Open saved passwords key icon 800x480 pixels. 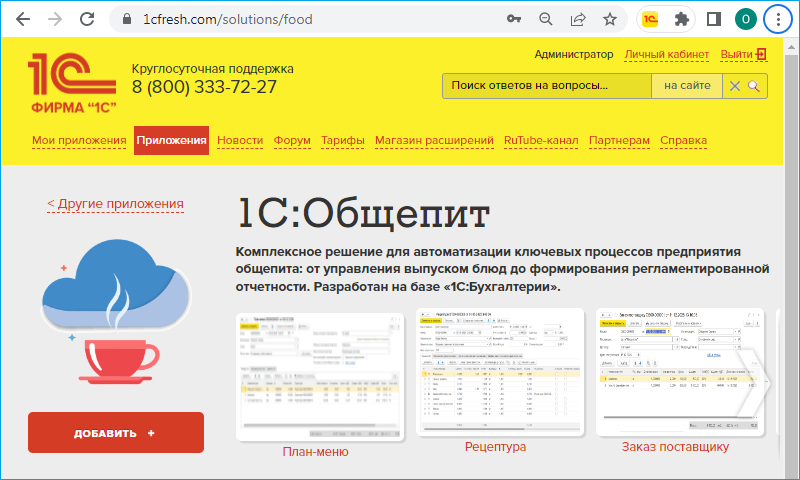(x=513, y=19)
